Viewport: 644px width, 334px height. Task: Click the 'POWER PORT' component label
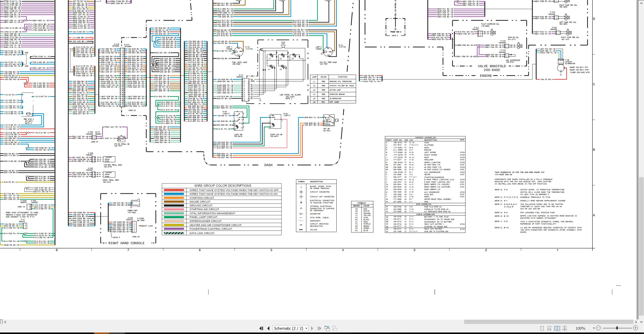click(x=133, y=210)
